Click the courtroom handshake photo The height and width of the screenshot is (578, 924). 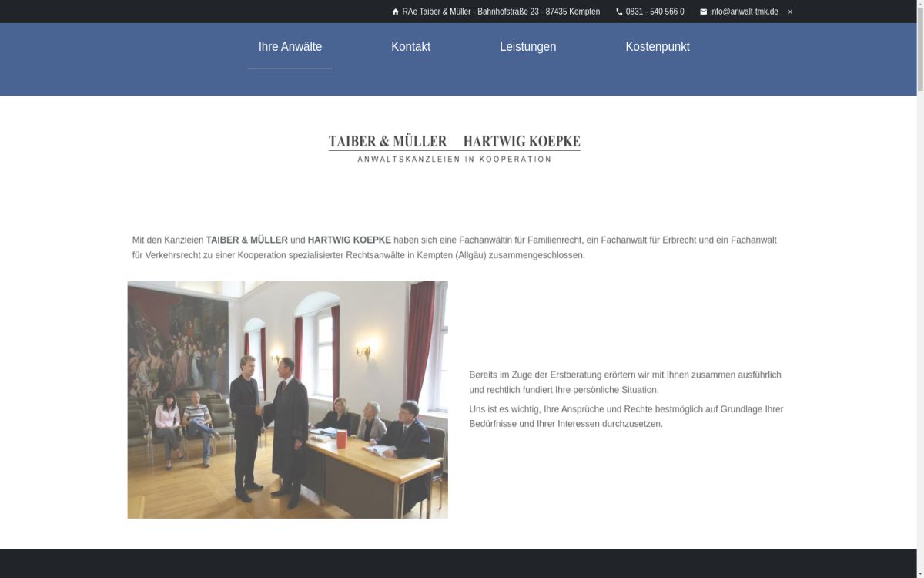click(x=287, y=399)
